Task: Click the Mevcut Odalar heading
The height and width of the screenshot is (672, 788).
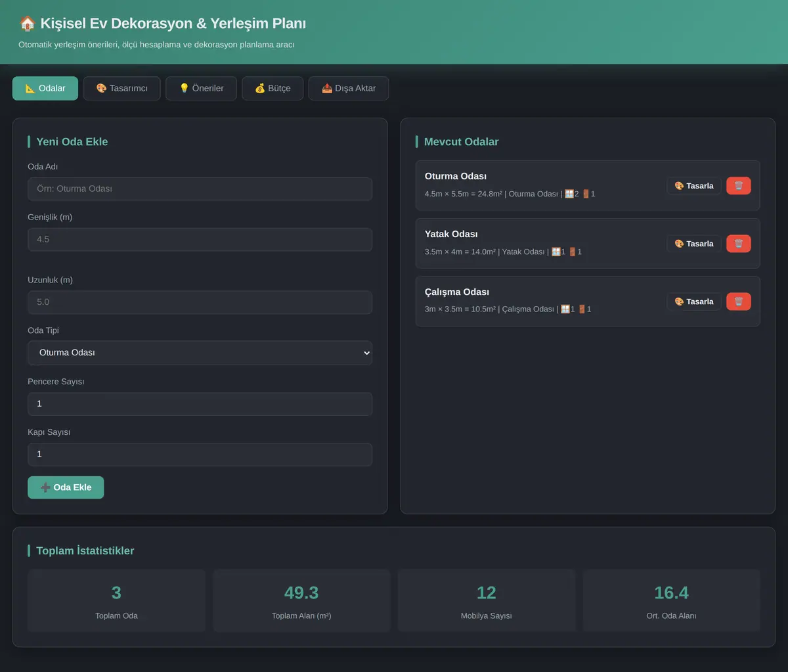Action: [x=462, y=142]
